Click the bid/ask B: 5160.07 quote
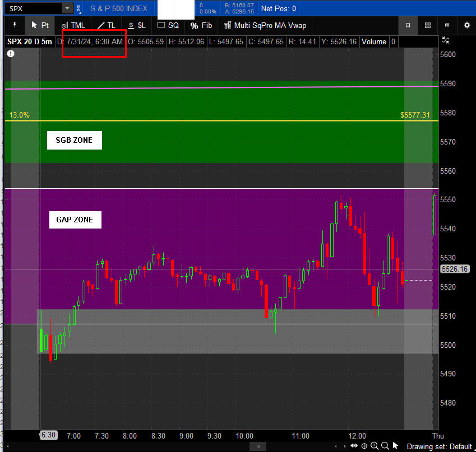Viewport: 476px width, 452px height. [239, 6]
